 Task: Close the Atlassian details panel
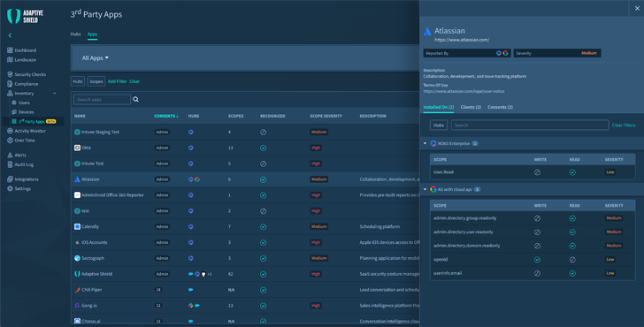637,8
